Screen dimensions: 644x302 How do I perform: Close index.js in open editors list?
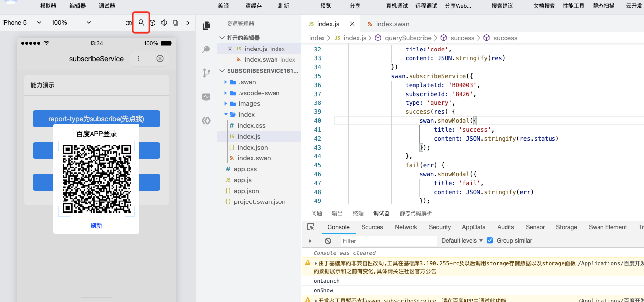(x=230, y=49)
